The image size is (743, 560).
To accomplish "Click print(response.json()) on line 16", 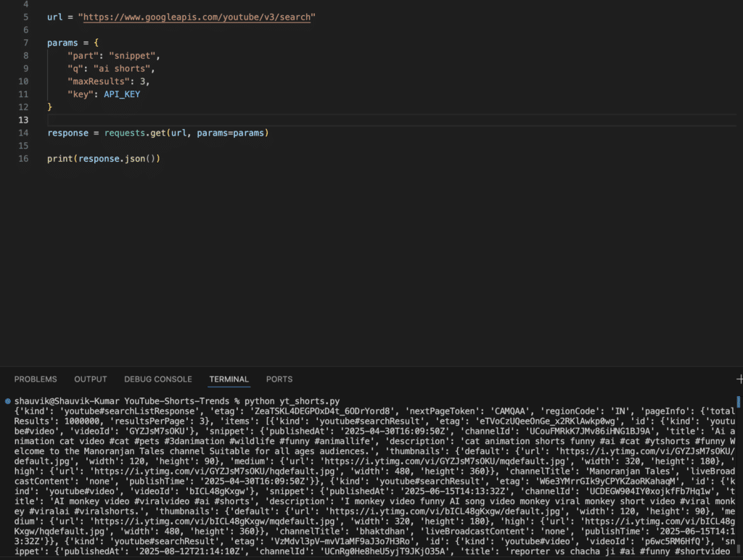I will pos(104,159).
